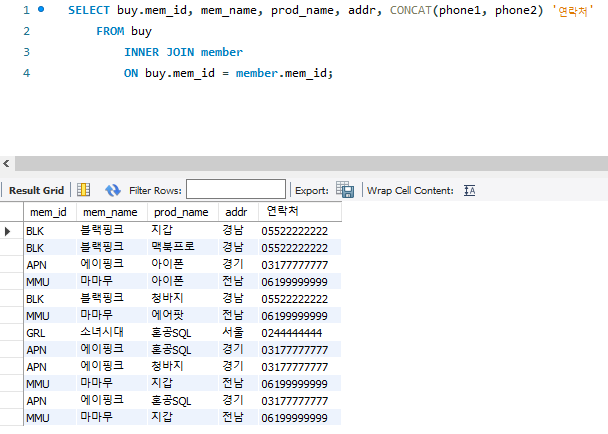
Task: Select cell 소녀시대 in mem_name column
Action: (112, 332)
